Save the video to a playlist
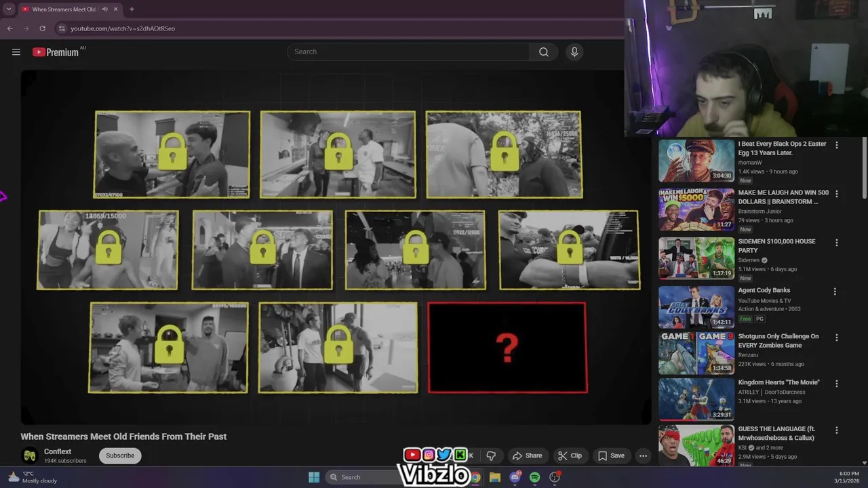This screenshot has height=488, width=868. click(611, 456)
